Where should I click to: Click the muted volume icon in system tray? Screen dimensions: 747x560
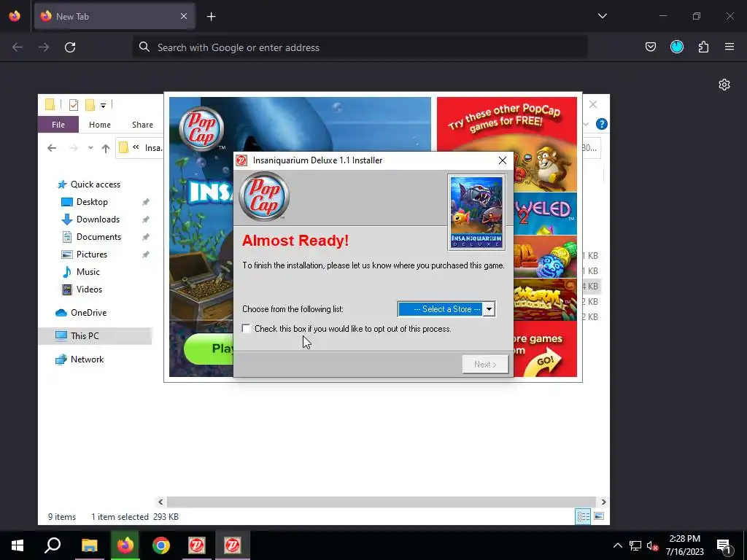[651, 545]
